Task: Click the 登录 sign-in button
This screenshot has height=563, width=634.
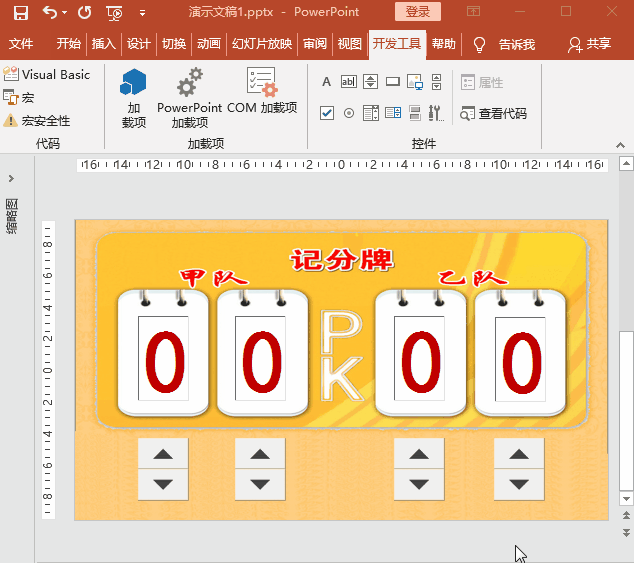Action: 418,11
